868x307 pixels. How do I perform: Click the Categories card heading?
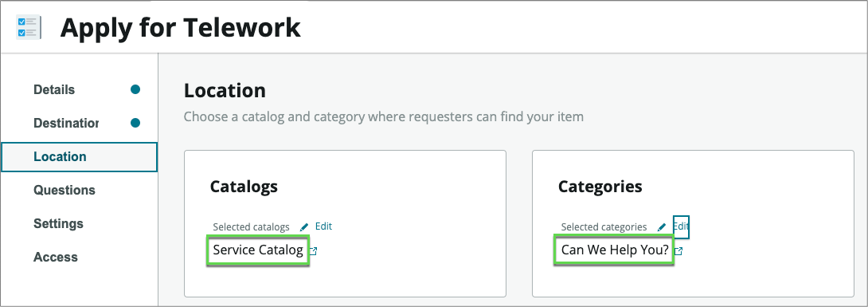[x=600, y=187]
